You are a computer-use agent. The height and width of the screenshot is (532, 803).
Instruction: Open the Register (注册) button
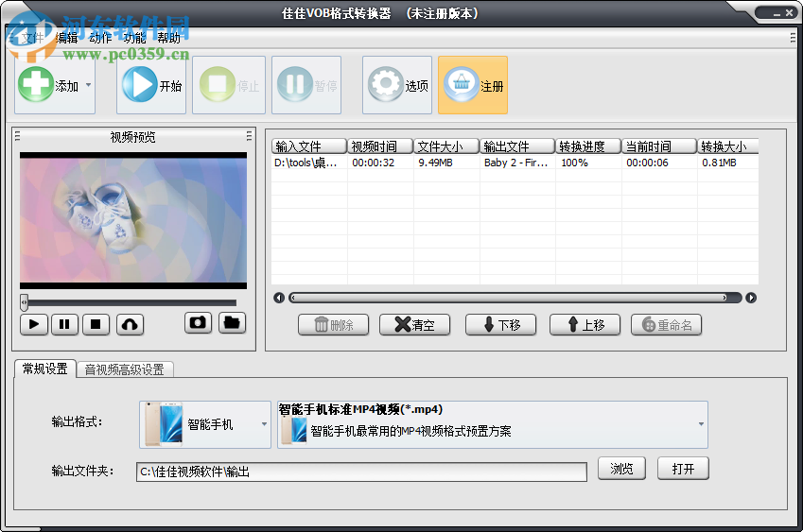pyautogui.click(x=473, y=85)
